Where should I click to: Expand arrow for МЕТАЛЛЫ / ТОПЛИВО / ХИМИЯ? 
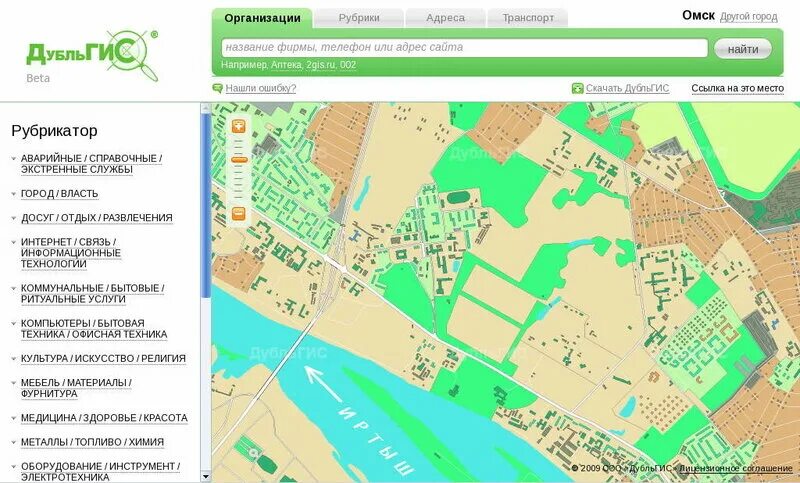pyautogui.click(x=14, y=442)
